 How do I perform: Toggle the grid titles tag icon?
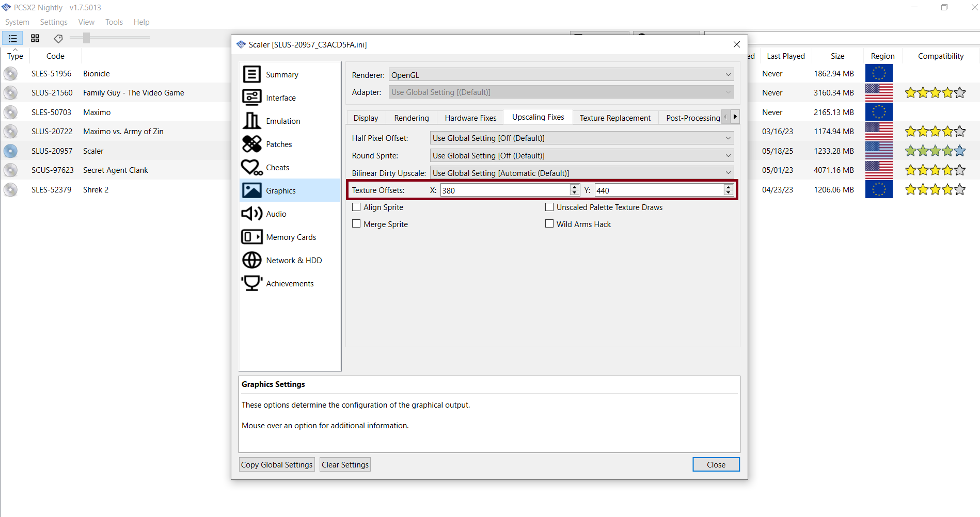[58, 38]
